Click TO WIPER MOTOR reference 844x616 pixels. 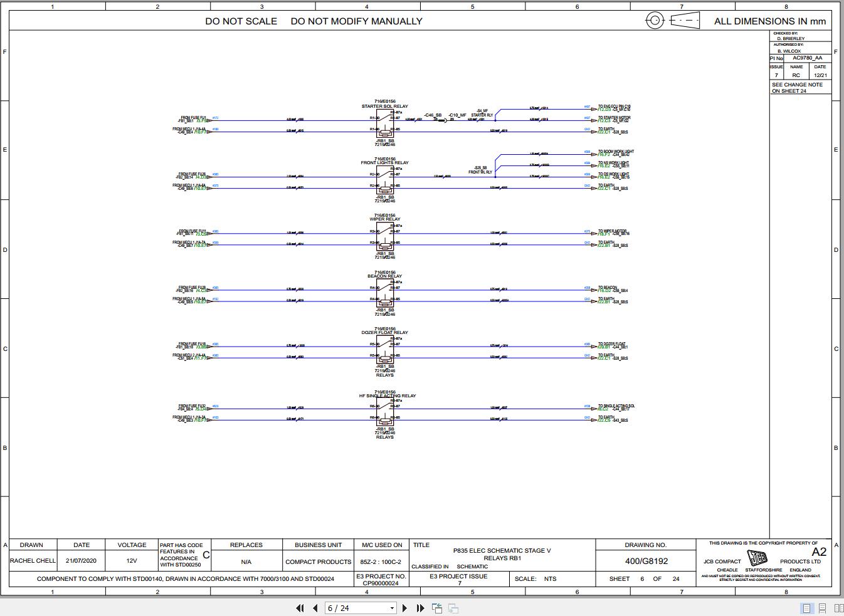(612, 231)
